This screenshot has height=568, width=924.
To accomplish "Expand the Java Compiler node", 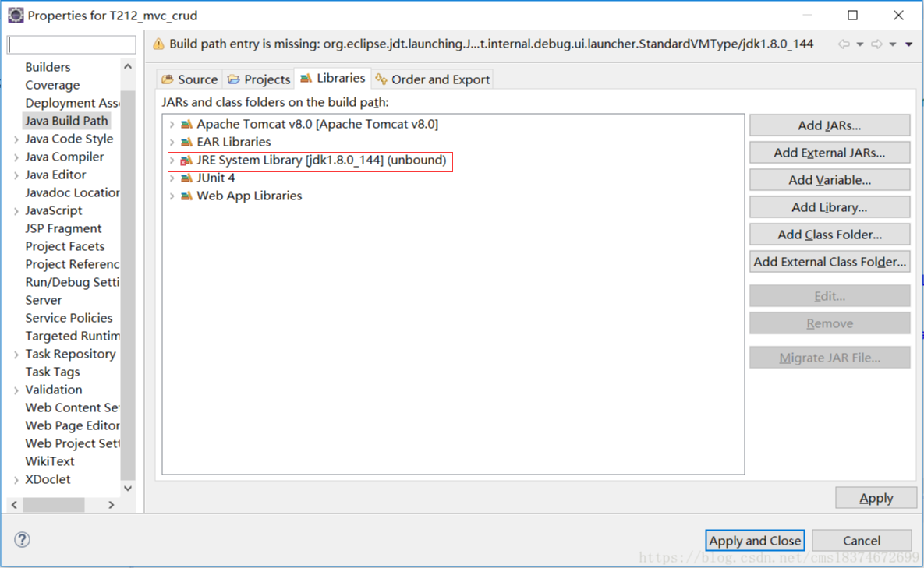I will tap(16, 157).
